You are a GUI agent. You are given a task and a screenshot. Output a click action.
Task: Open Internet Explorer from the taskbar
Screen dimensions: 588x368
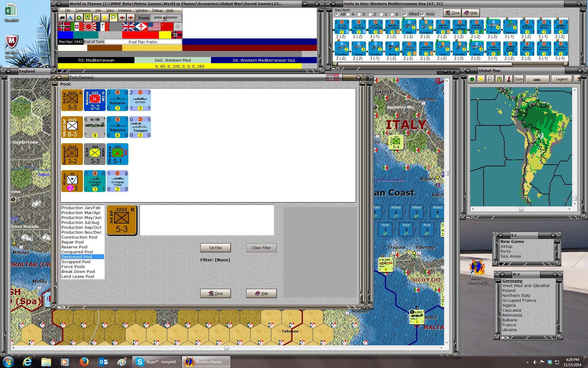click(x=27, y=362)
